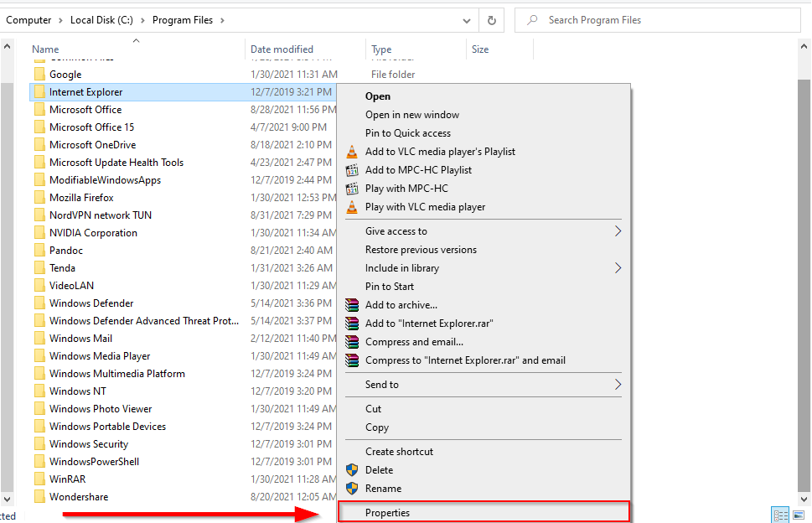Select the WindowsPowerShell folder name

[94, 462]
